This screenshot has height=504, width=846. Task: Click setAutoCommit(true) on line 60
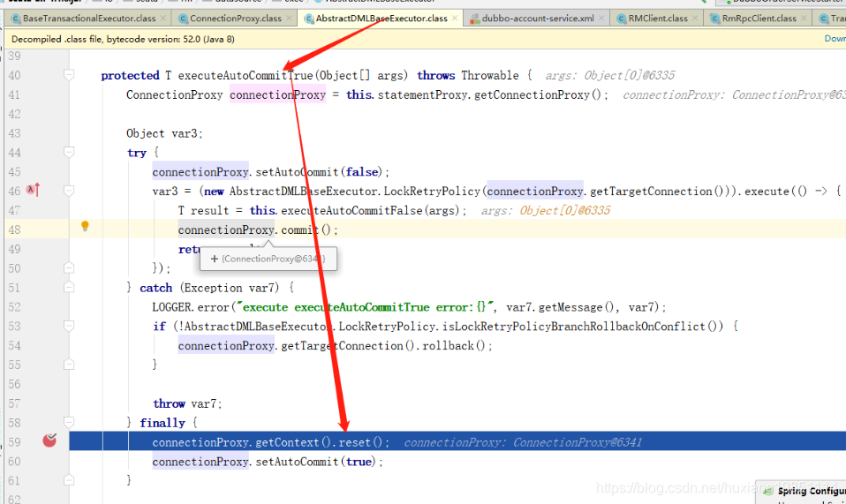315,462
